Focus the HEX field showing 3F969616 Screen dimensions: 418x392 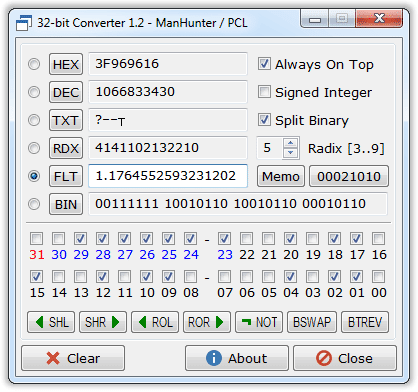click(168, 64)
